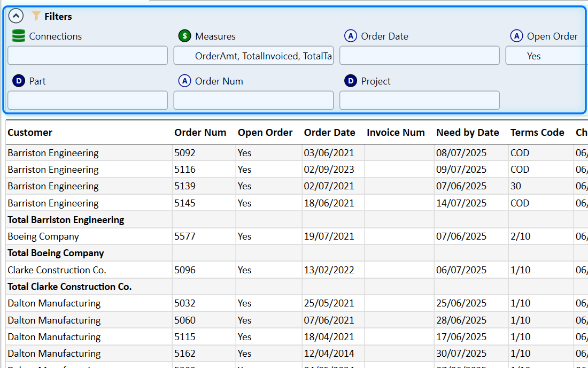Select order number 5060 cell
588x368 pixels.
pyautogui.click(x=204, y=320)
